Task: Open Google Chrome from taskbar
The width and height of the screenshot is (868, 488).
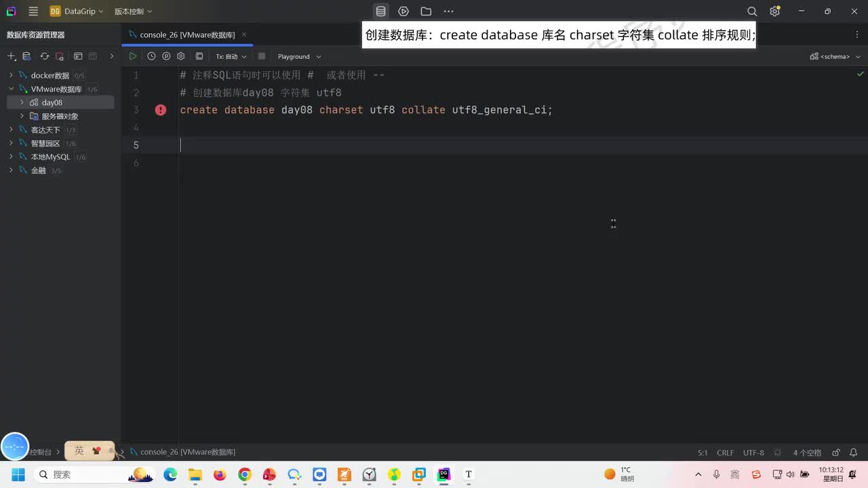Action: point(245,474)
